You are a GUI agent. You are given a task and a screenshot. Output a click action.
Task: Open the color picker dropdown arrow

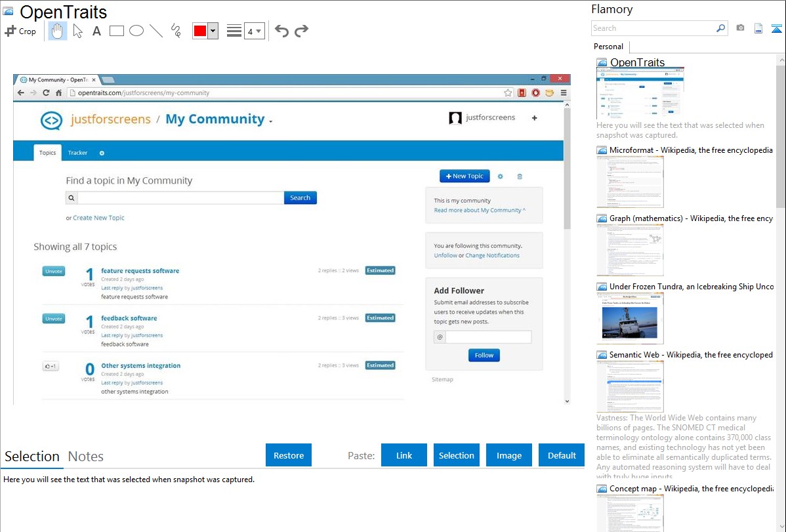(x=213, y=31)
